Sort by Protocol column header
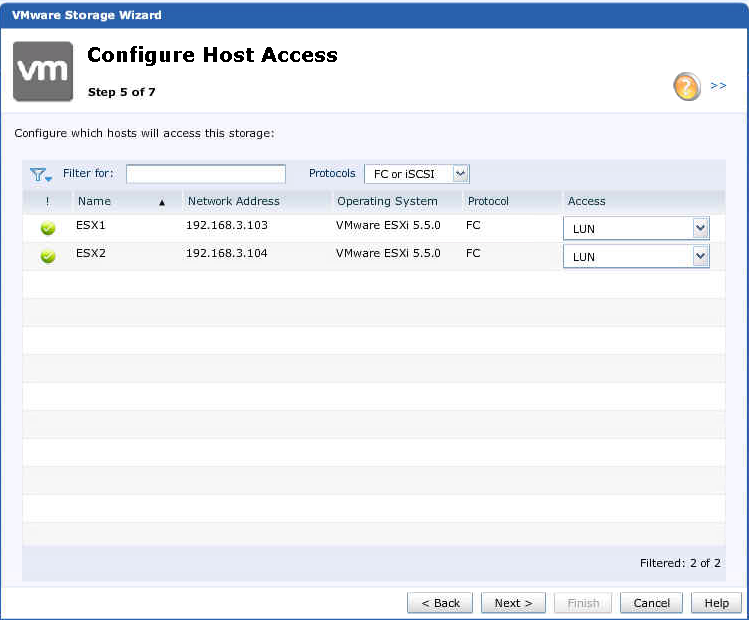 [x=488, y=201]
